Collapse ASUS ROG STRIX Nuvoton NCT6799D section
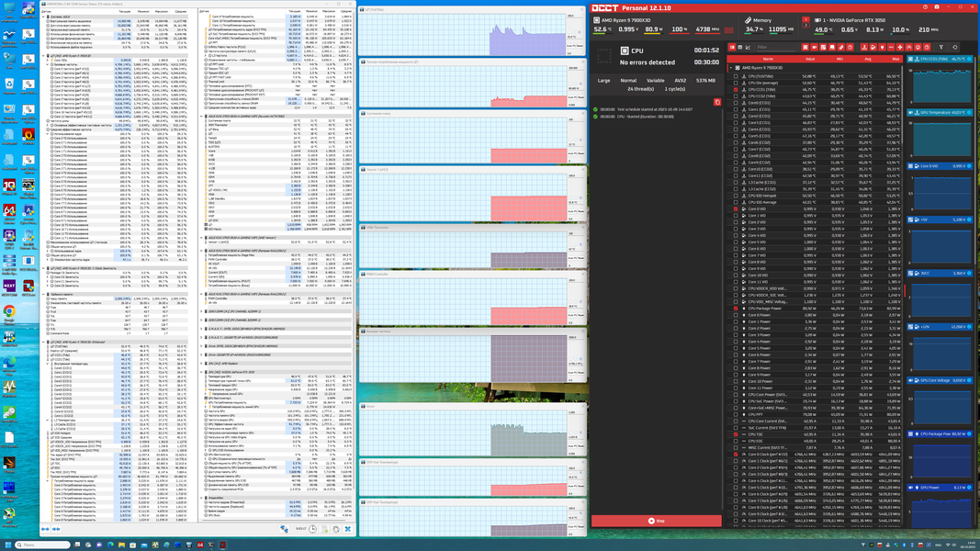Screen dimensions: 980x551 click(x=202, y=117)
